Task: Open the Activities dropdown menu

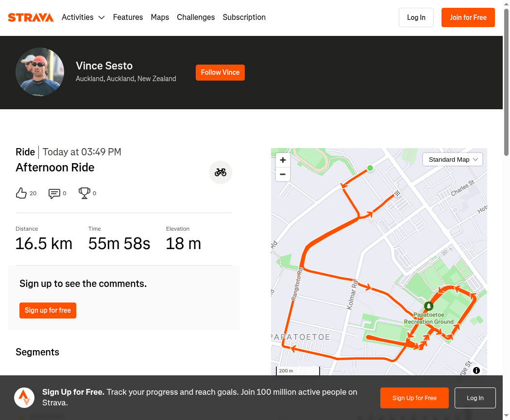Action: [83, 17]
